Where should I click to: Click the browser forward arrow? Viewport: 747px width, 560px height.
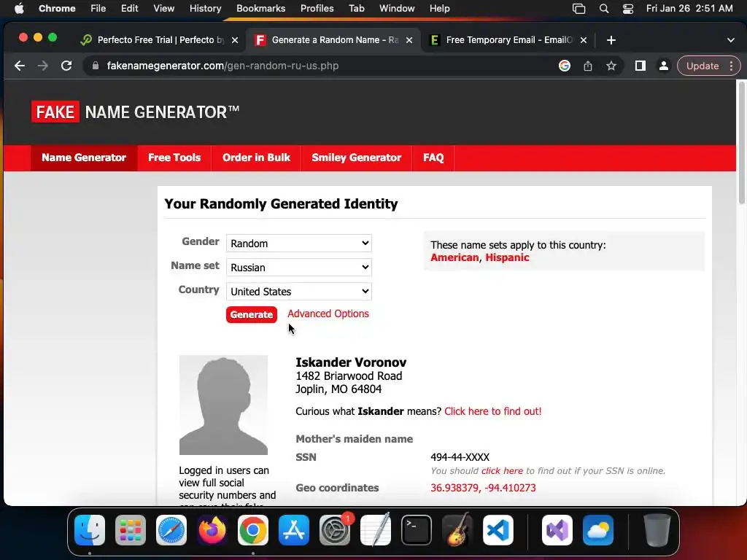(x=43, y=66)
